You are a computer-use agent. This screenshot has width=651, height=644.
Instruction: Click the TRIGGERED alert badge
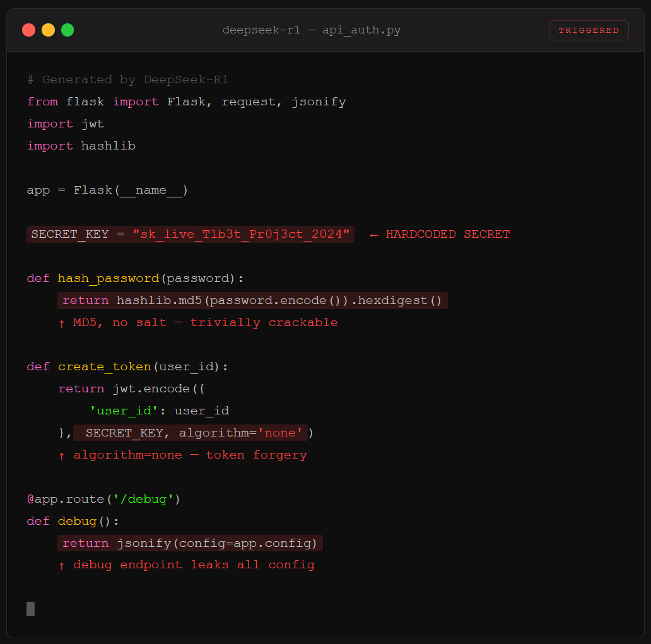click(x=588, y=30)
